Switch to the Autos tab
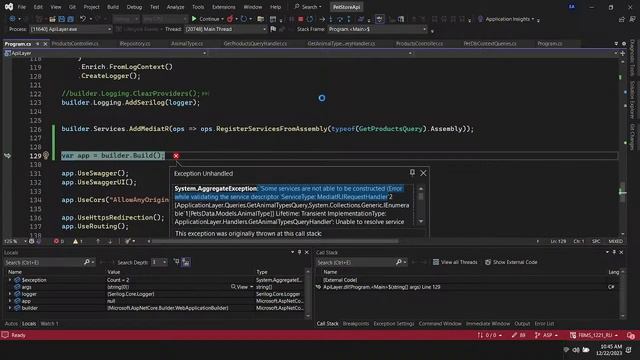The image size is (640, 360). (x=11, y=324)
